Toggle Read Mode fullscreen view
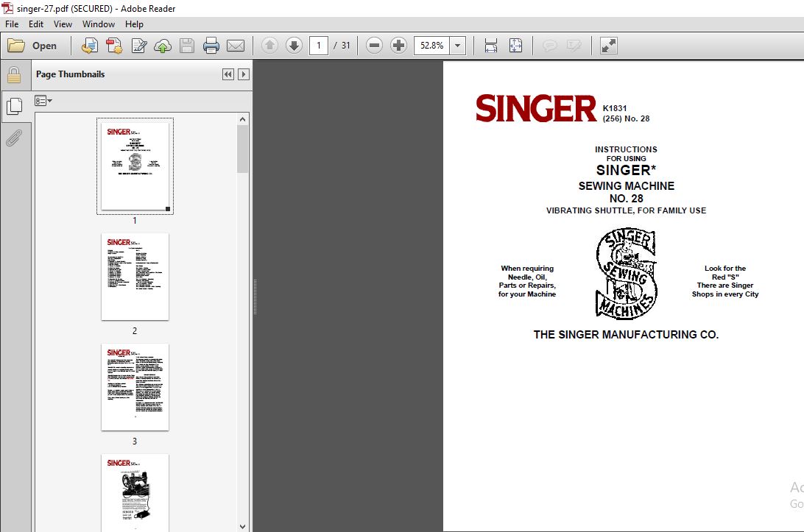Image resolution: width=804 pixels, height=532 pixels. click(x=607, y=45)
